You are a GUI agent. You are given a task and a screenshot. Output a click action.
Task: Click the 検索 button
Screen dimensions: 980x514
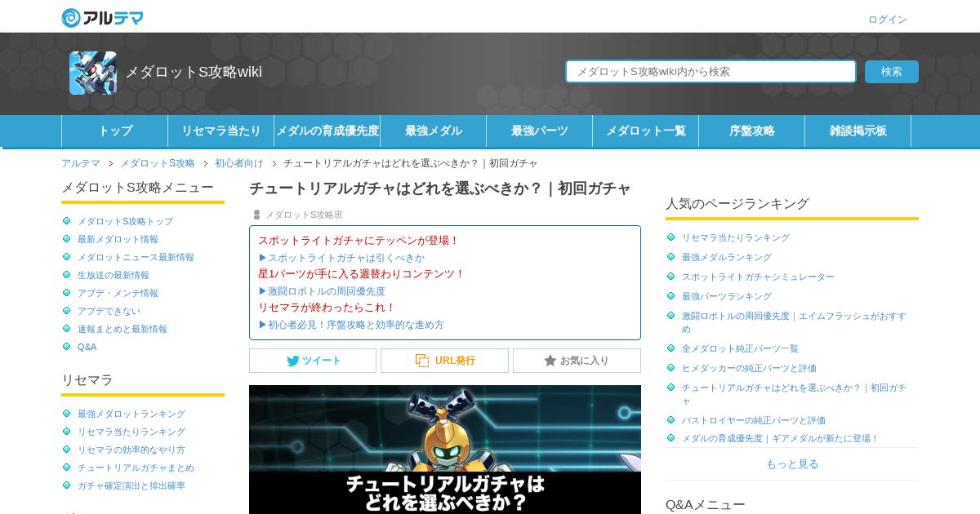(892, 72)
